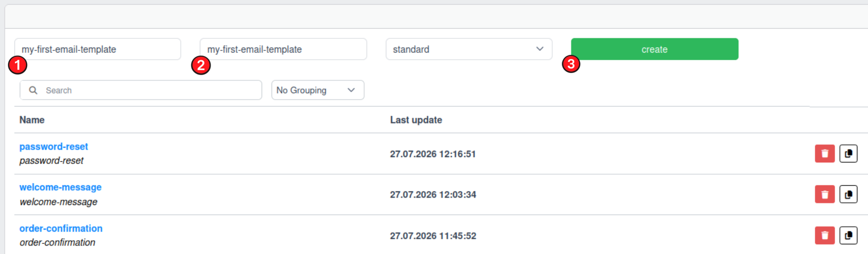Image resolution: width=868 pixels, height=254 pixels.
Task: Click the magnifier icon in search box
Action: click(33, 90)
